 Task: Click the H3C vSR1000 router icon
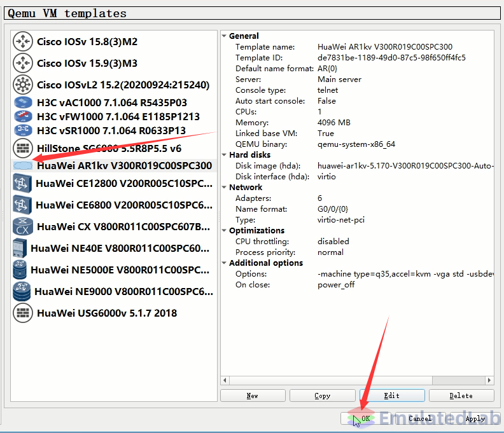click(x=23, y=130)
